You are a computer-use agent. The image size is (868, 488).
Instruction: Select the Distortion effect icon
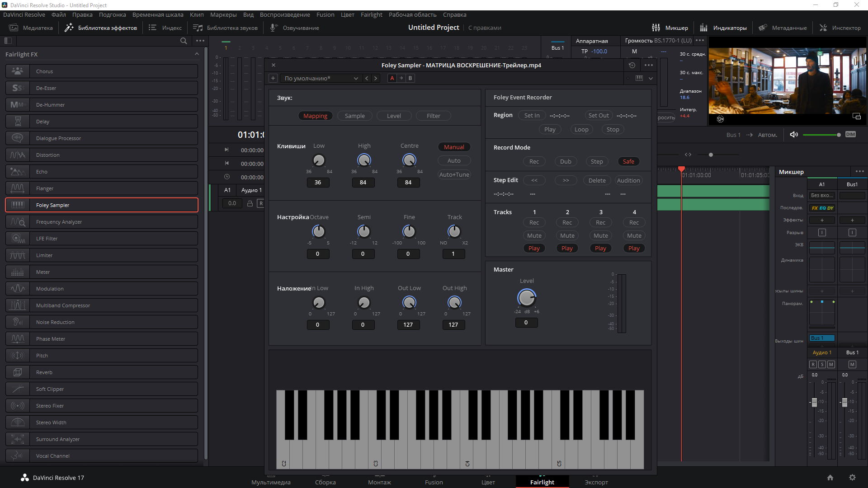coord(18,155)
